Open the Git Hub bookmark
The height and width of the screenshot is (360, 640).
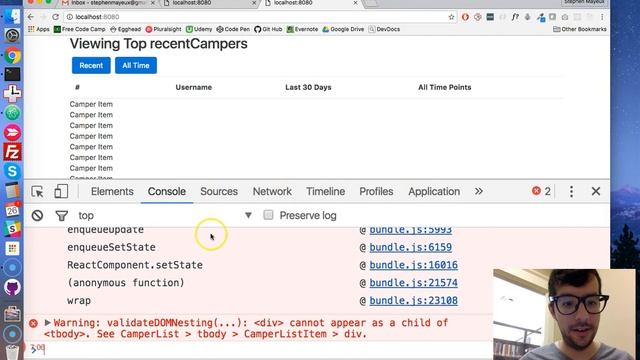click(268, 29)
